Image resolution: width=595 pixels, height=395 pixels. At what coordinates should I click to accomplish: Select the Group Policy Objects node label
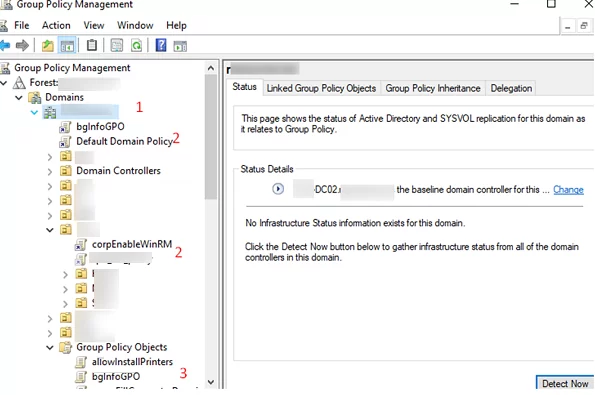click(x=121, y=347)
